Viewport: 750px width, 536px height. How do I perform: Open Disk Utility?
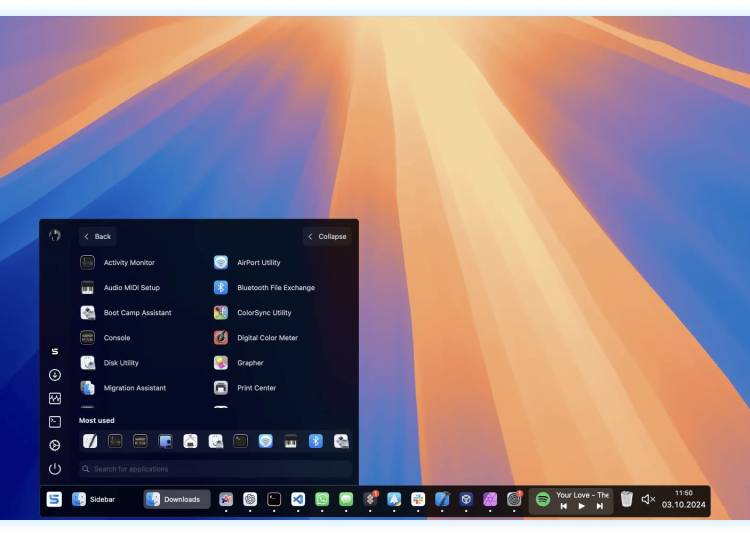click(120, 363)
